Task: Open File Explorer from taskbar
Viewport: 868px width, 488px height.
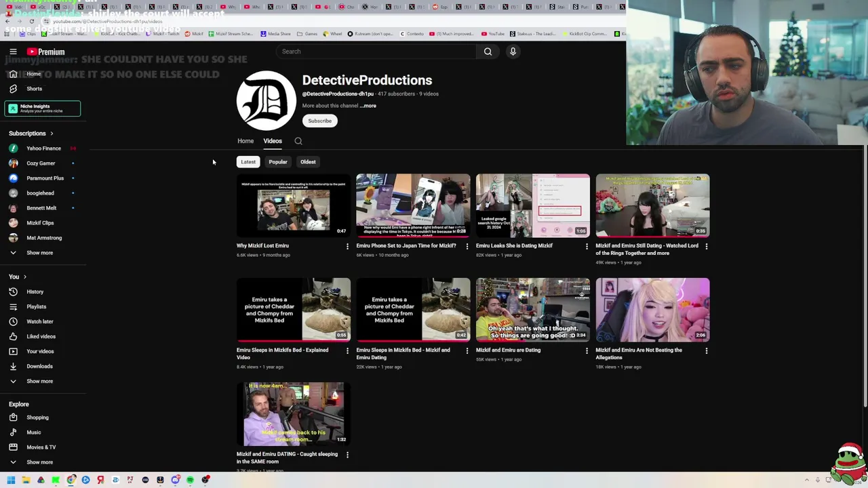Action: point(26,480)
